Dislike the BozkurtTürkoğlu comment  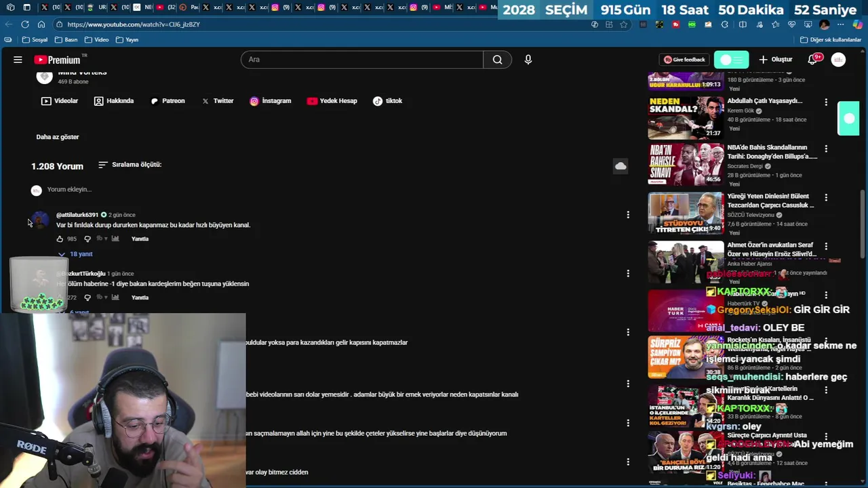87,298
